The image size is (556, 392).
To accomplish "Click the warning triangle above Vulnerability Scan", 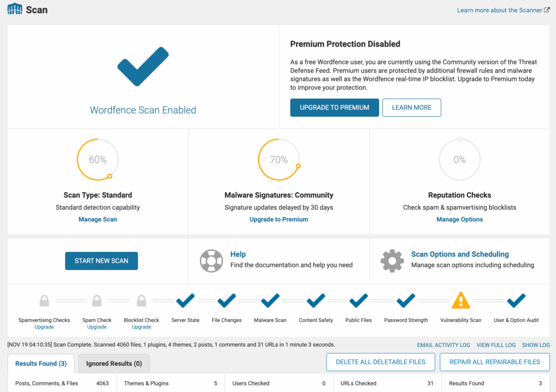I will [x=460, y=300].
